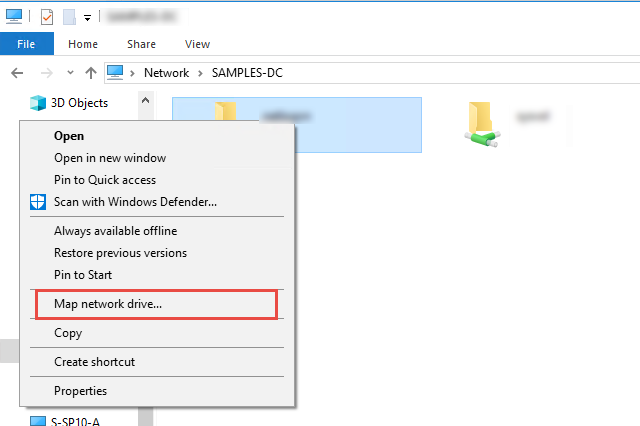Image resolution: width=640 pixels, height=426 pixels.
Task: Click the 3D Objects cube icon
Action: (x=38, y=103)
